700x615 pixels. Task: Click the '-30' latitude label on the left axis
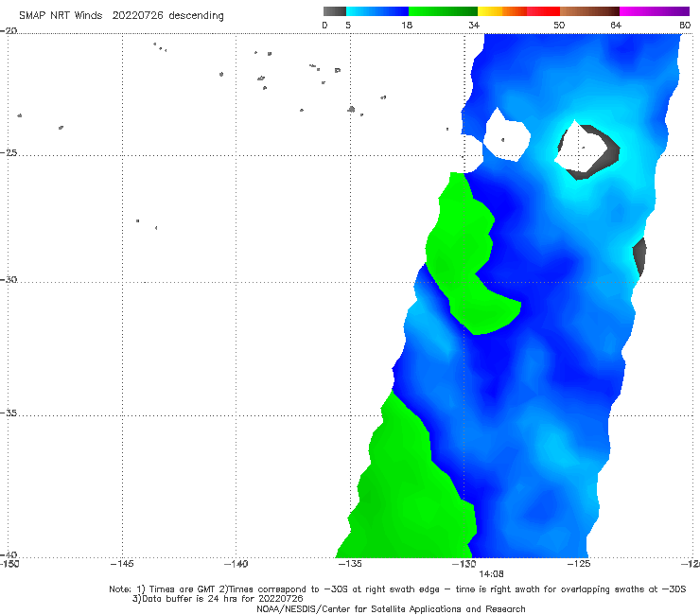9,279
